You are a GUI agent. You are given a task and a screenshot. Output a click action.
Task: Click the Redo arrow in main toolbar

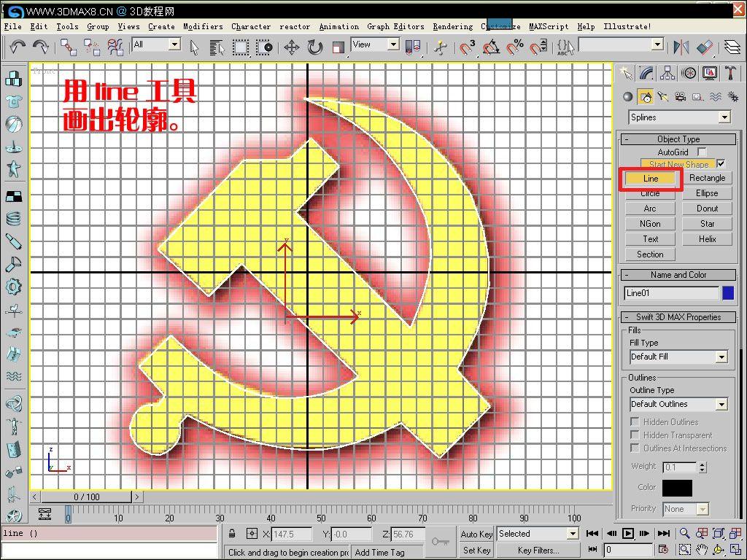tap(41, 47)
